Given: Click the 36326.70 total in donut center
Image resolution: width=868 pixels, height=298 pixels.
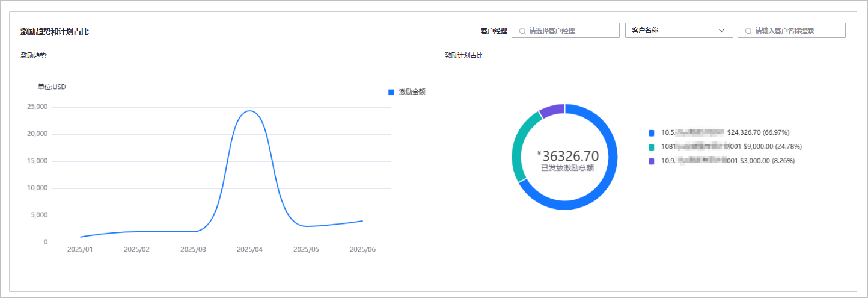Looking at the screenshot, I should (570, 156).
